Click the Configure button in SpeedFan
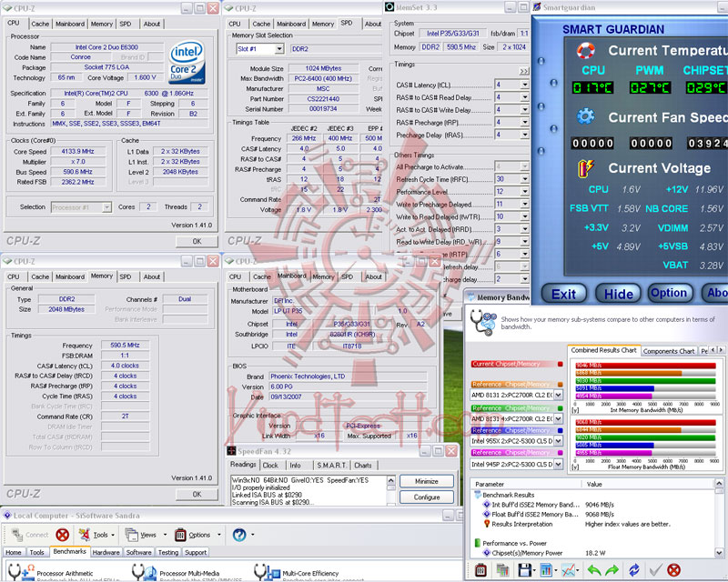Viewport: 728px width, 582px height. click(x=426, y=497)
